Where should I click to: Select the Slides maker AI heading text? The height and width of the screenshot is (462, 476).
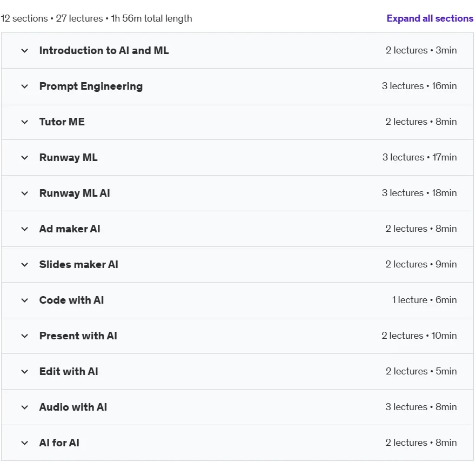79,264
